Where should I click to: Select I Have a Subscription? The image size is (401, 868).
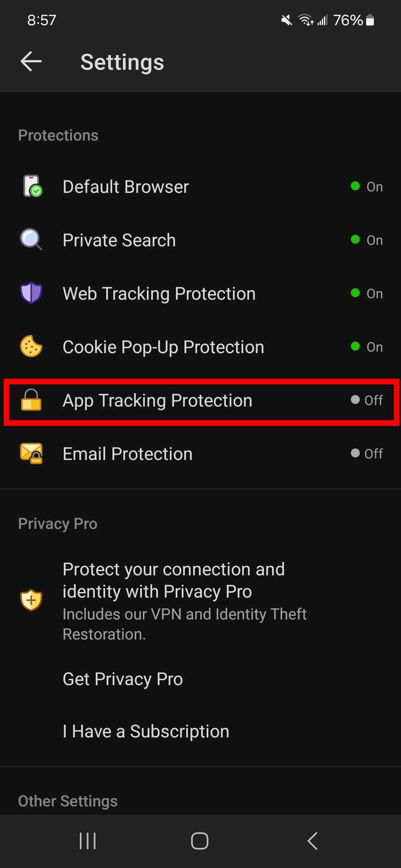145,731
